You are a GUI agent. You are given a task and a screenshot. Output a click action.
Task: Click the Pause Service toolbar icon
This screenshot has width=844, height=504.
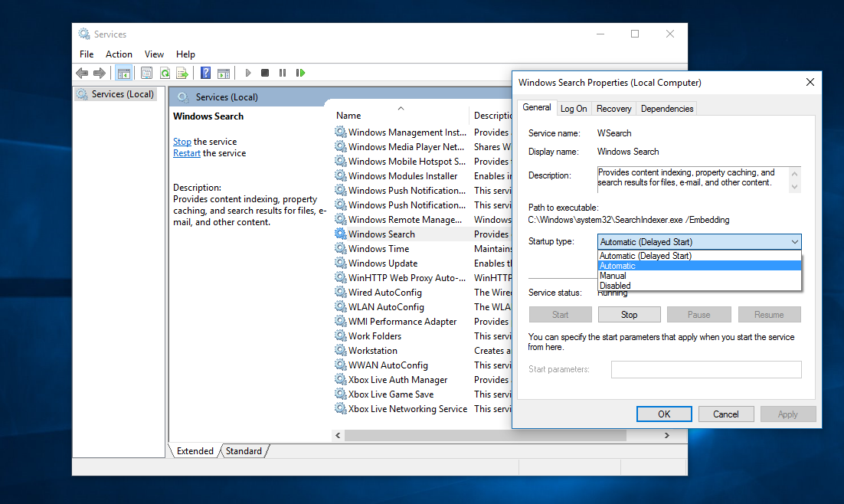(283, 73)
